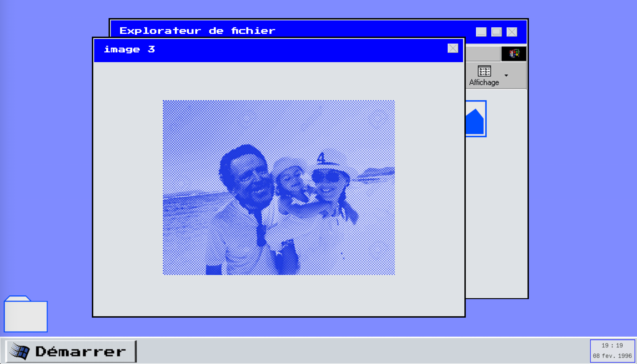Click the Explorateur de fichier title text

coord(197,31)
